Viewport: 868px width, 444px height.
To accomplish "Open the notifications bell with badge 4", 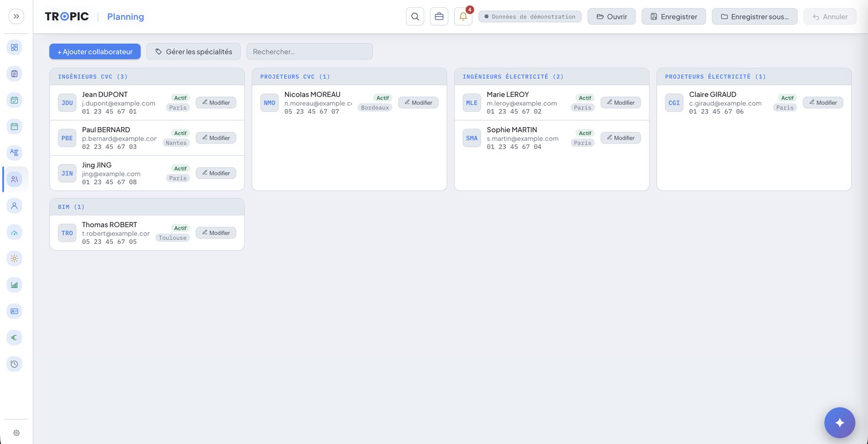I will point(463,16).
